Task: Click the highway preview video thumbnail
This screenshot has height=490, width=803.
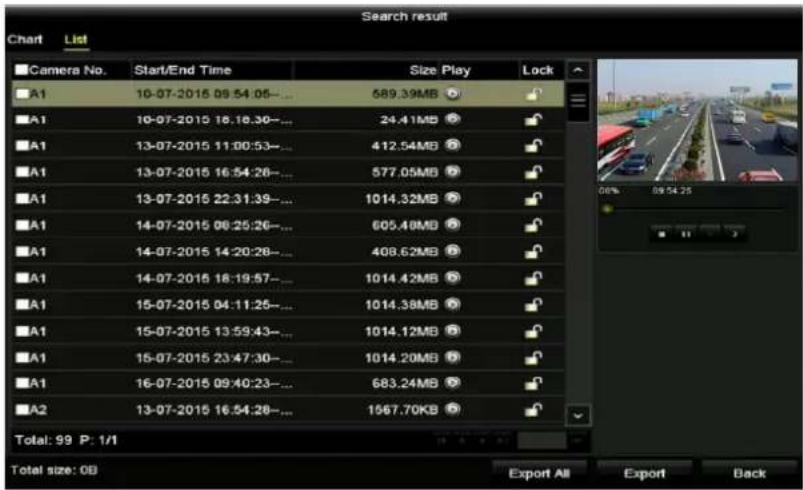Action: pyautogui.click(x=698, y=120)
